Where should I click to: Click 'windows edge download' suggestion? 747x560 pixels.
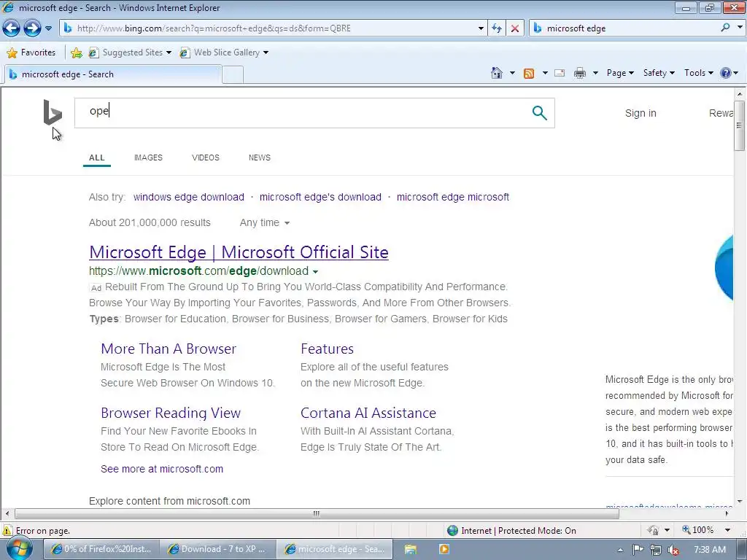click(189, 197)
